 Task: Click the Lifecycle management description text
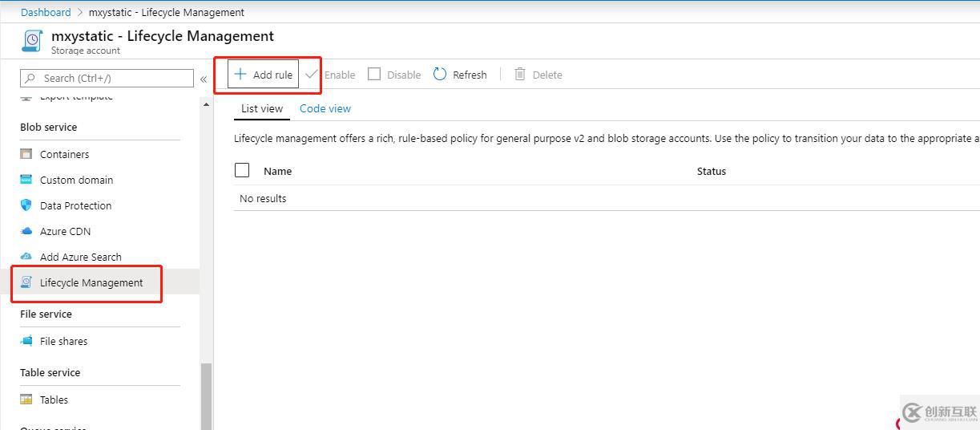(x=607, y=138)
